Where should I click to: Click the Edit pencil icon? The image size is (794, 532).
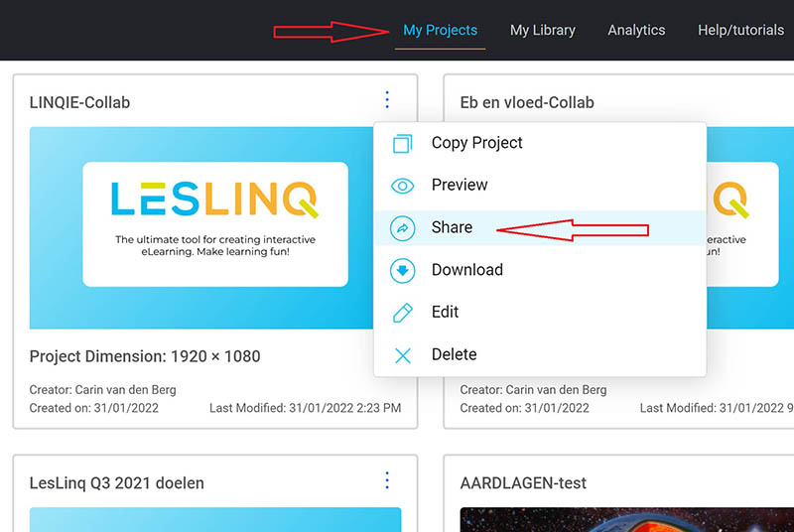403,313
